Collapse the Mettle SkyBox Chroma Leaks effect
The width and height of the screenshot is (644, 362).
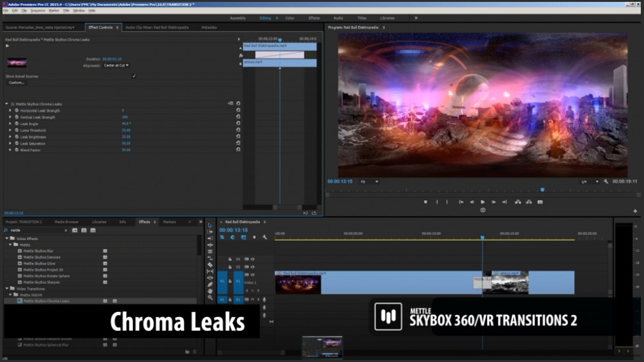pos(6,104)
